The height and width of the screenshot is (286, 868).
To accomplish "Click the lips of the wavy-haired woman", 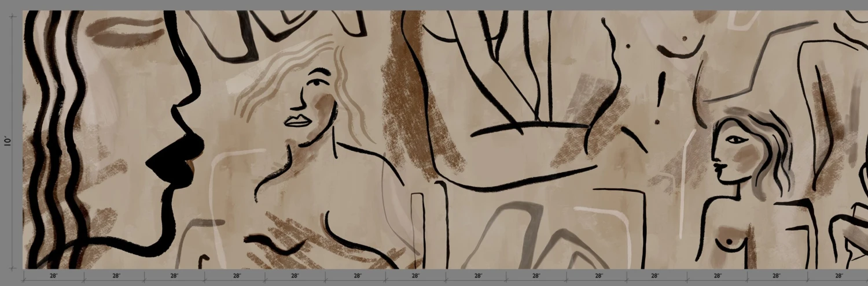I will 298,121.
